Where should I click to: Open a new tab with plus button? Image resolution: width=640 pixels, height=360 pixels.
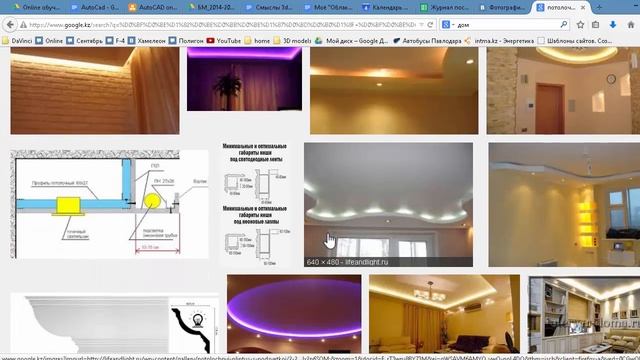point(599,7)
